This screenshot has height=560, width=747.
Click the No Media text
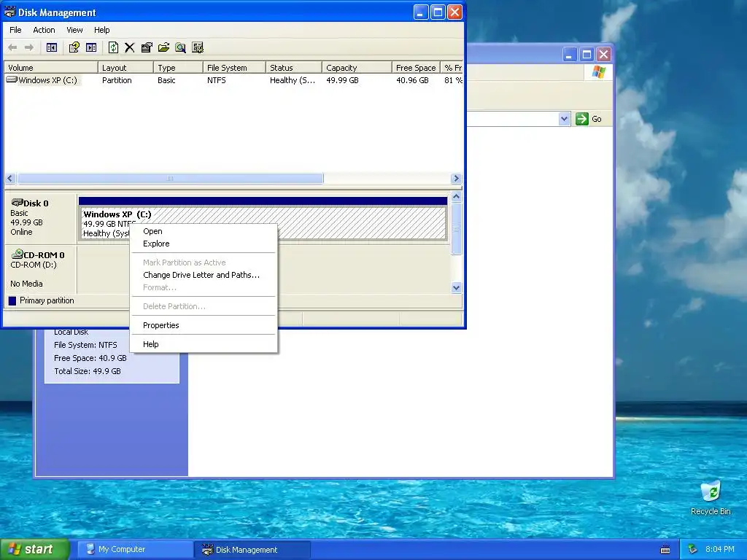(x=26, y=284)
